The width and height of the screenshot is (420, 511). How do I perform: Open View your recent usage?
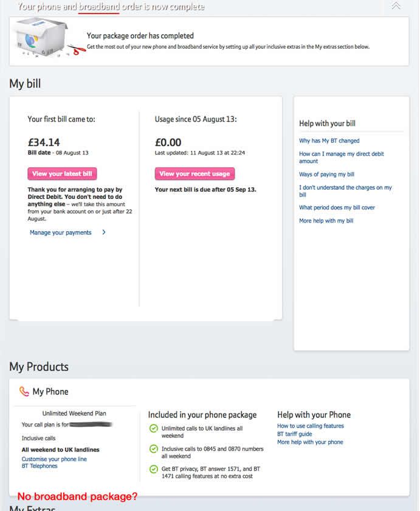click(x=195, y=174)
